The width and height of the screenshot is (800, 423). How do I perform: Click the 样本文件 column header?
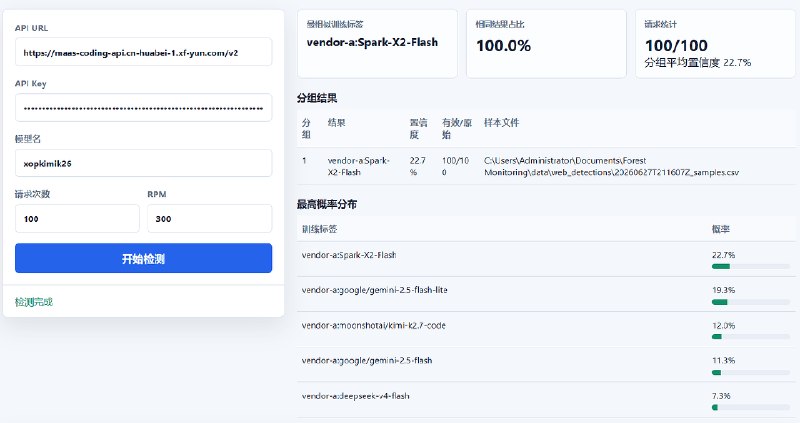pyautogui.click(x=501, y=122)
